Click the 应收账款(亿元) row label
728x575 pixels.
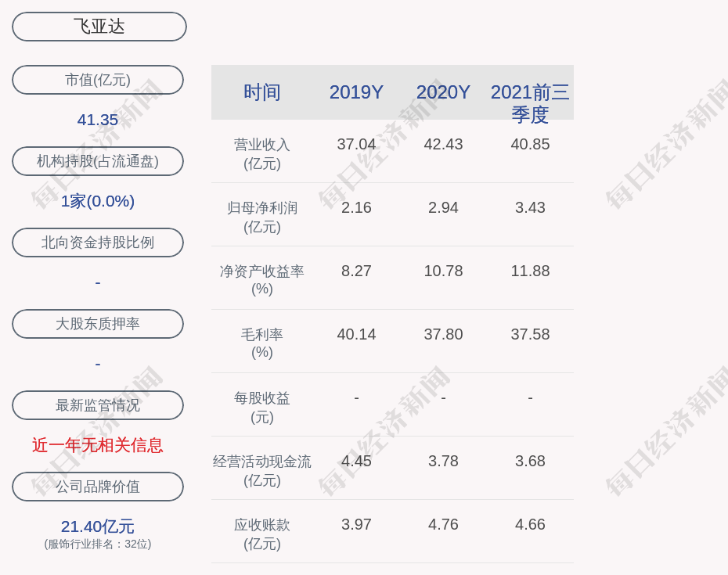[x=262, y=534]
